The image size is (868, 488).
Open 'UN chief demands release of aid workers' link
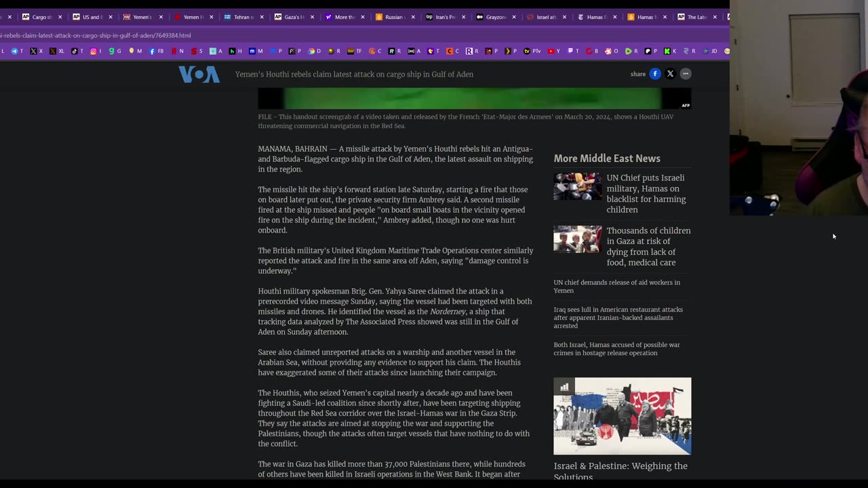tap(616, 286)
